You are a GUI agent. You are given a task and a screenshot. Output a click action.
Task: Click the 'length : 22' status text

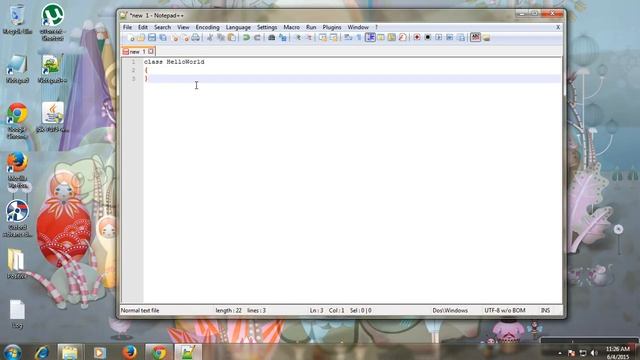[229, 310]
